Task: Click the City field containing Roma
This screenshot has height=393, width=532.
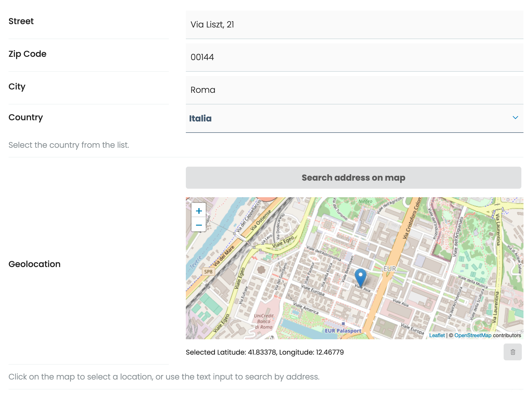Action: tap(354, 90)
